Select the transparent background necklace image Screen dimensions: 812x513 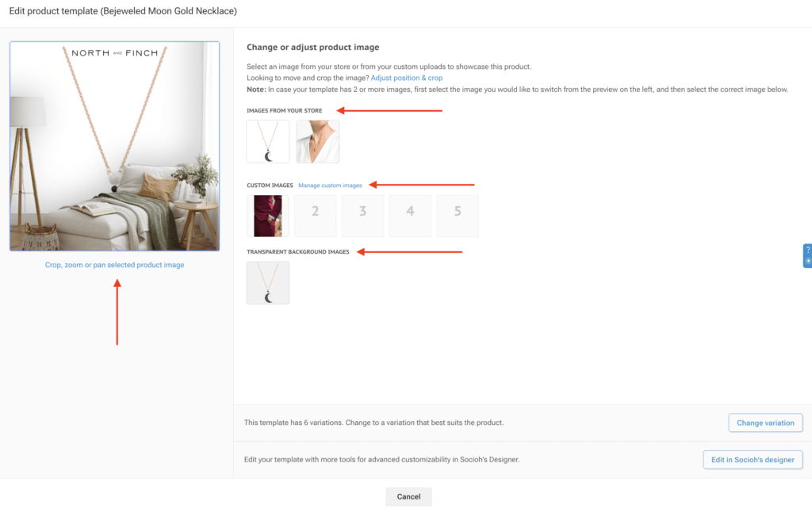coord(268,283)
